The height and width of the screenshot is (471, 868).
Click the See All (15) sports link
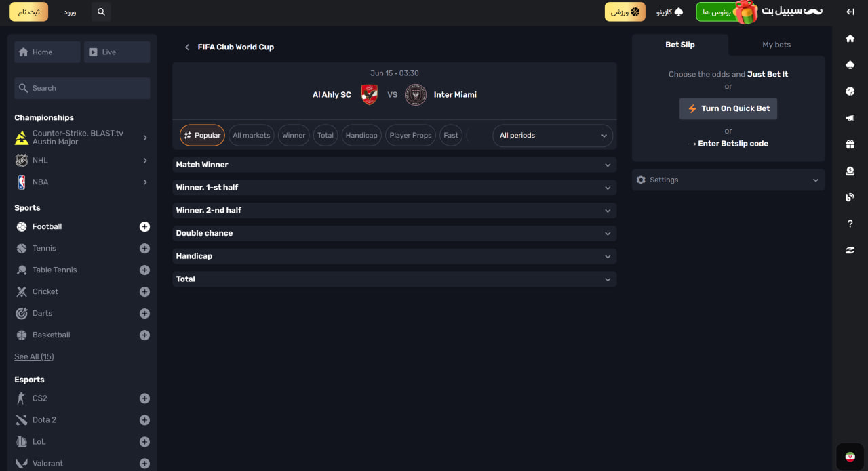[x=34, y=357]
